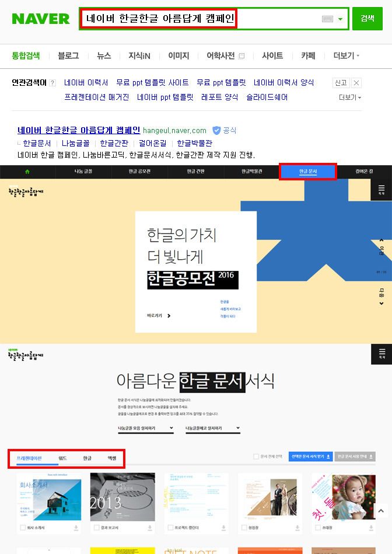
Task: Switch to the 뉴스 search tab
Action: [104, 56]
